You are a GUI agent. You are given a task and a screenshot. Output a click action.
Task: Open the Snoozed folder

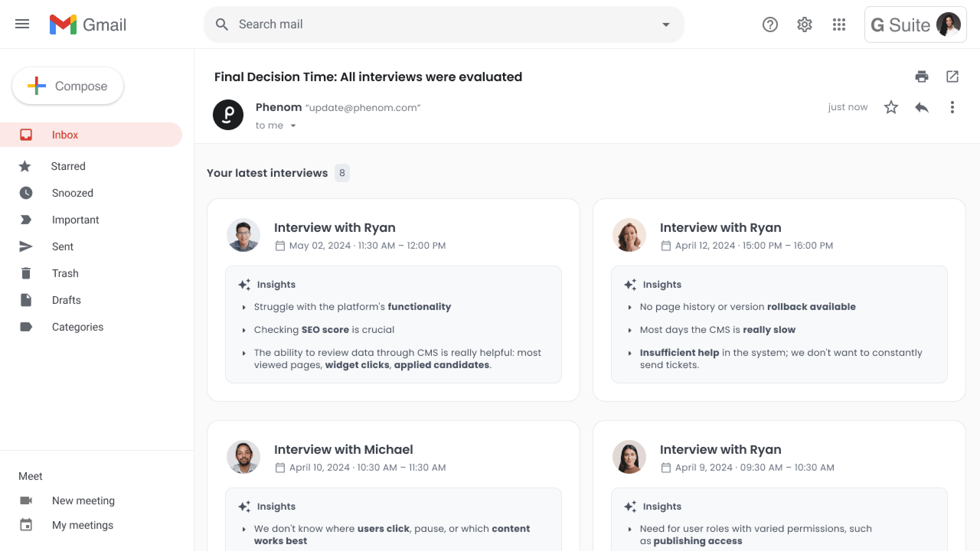click(x=72, y=193)
